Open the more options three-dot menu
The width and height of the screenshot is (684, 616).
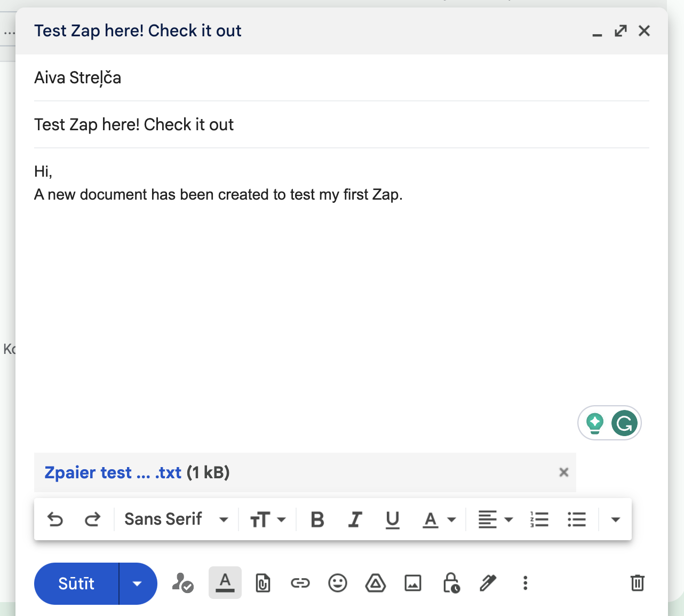[x=526, y=583]
